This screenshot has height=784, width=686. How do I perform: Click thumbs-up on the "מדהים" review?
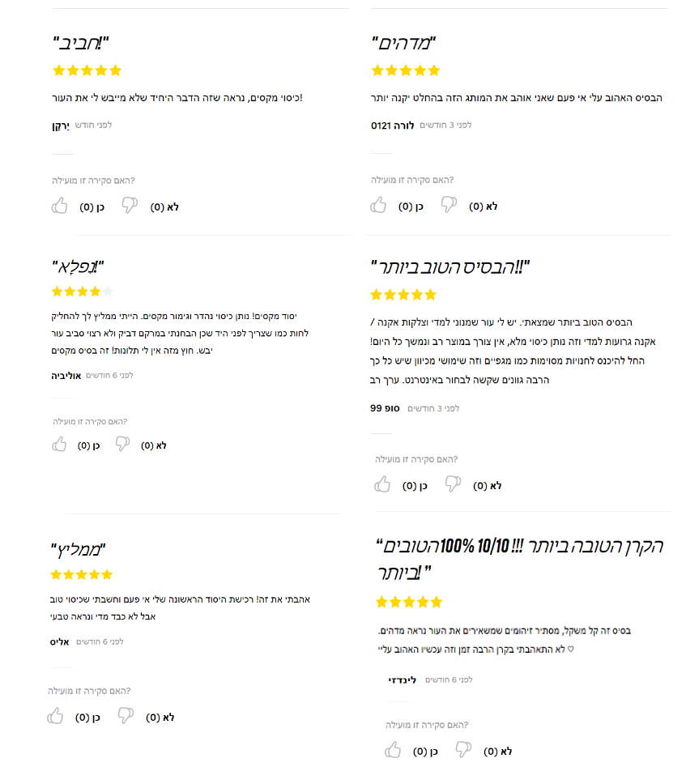coord(378,205)
